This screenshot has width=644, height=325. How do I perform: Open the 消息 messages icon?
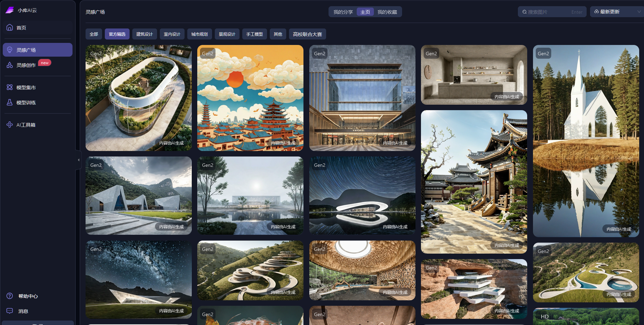(x=10, y=311)
